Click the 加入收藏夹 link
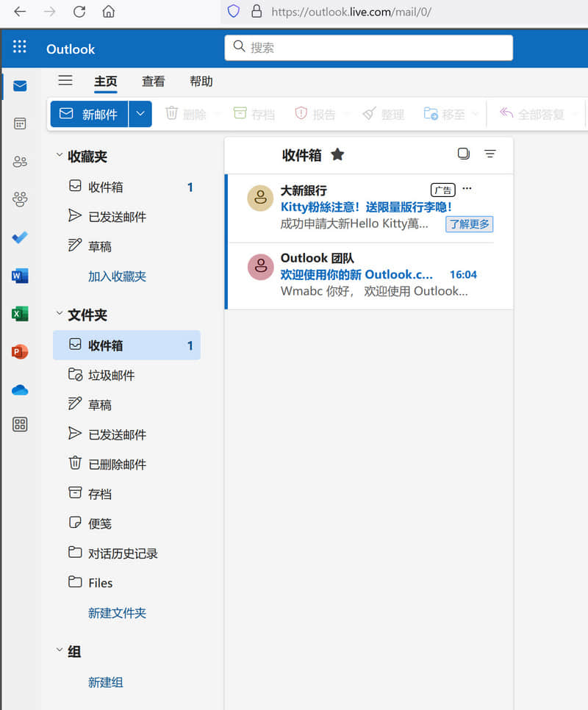The height and width of the screenshot is (710, 588). (x=118, y=276)
